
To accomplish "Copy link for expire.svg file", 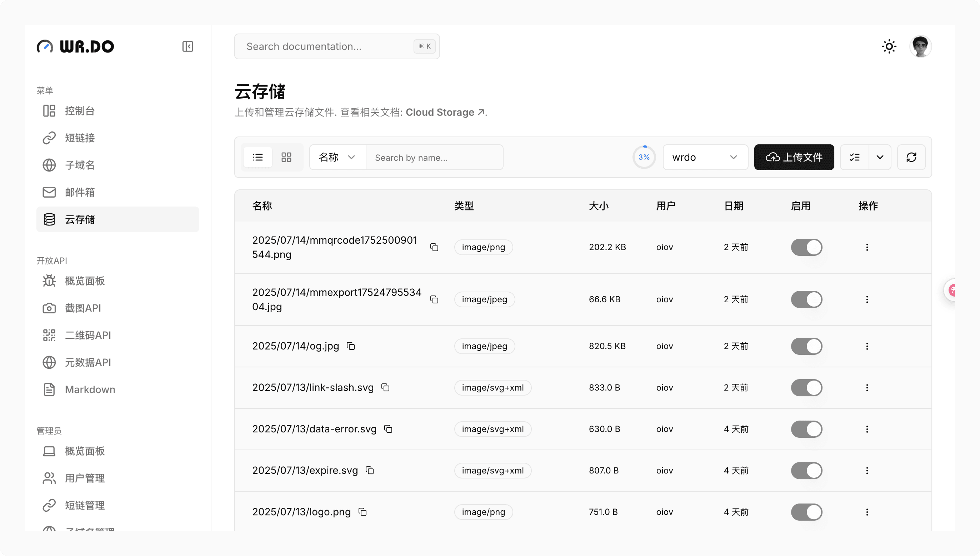I will click(x=369, y=471).
